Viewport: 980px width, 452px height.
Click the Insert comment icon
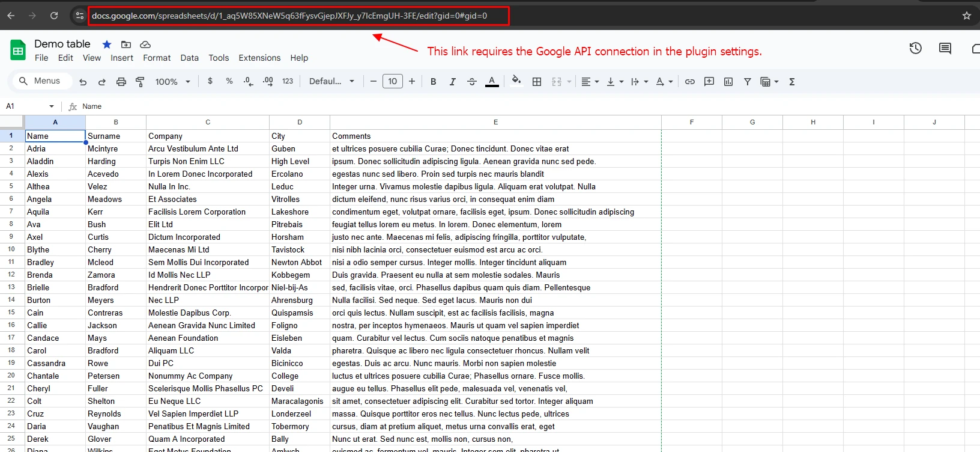tap(709, 82)
